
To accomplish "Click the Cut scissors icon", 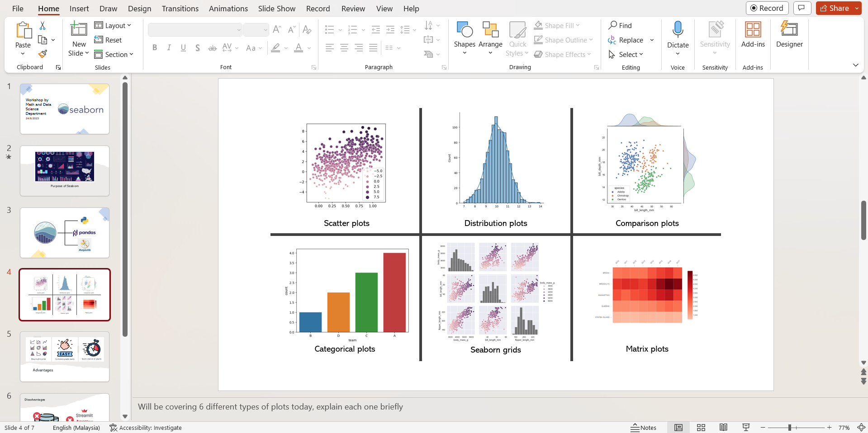I will (x=43, y=26).
